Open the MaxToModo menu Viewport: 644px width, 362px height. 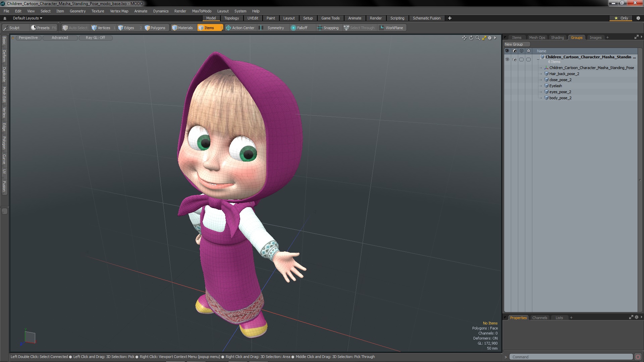coord(202,11)
